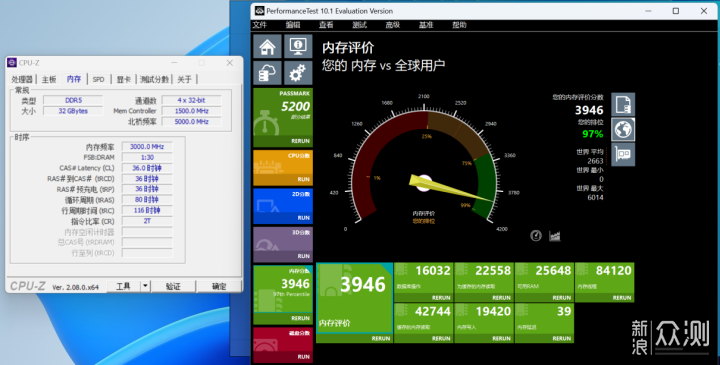Screen dimensions: 720x365
Task: Click the memory score gauge needle
Action: tap(451, 189)
